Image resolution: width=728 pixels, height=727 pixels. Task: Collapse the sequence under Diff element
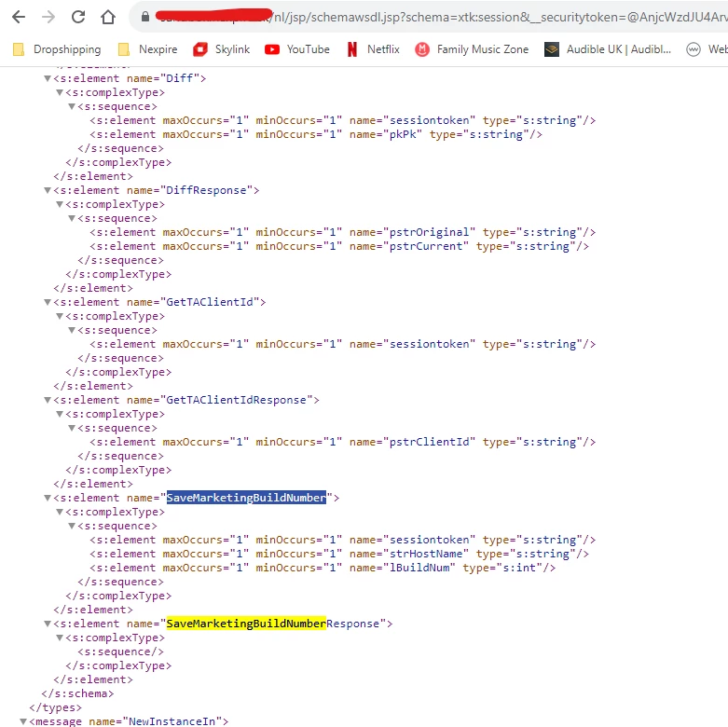pyautogui.click(x=72, y=106)
